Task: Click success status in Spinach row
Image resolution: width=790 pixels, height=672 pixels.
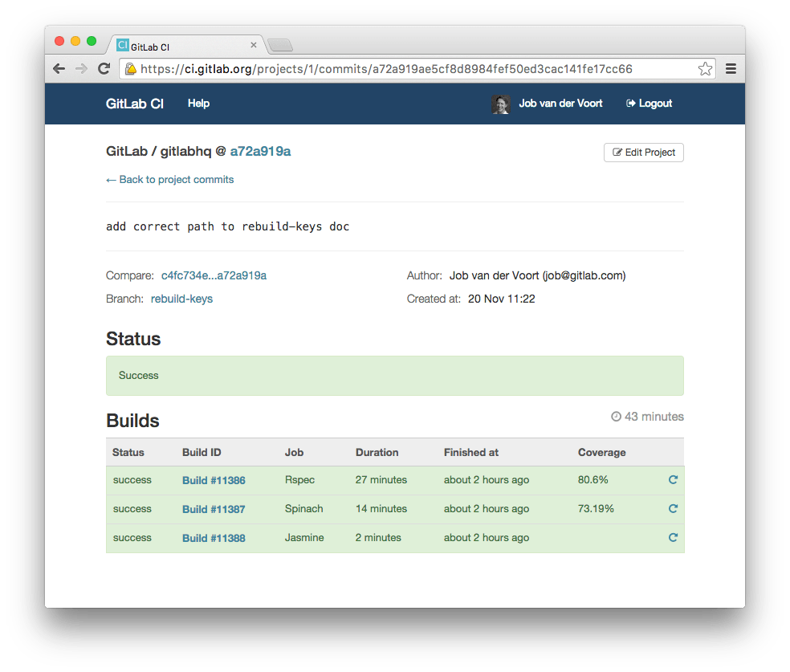Action: click(x=132, y=509)
